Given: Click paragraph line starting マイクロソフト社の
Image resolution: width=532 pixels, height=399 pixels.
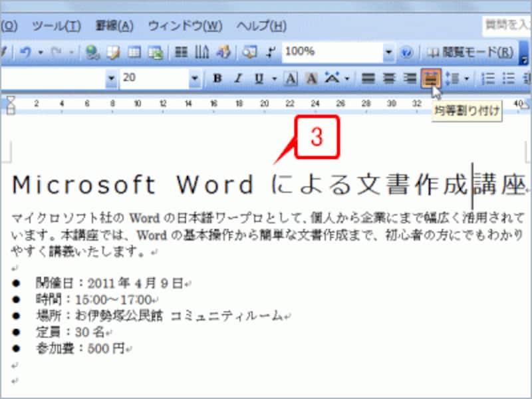Looking at the screenshot, I should pos(268,218).
